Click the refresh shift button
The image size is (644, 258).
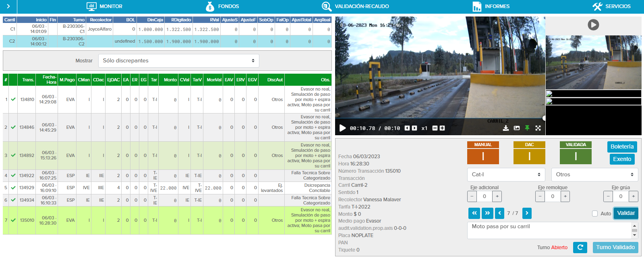point(580,248)
